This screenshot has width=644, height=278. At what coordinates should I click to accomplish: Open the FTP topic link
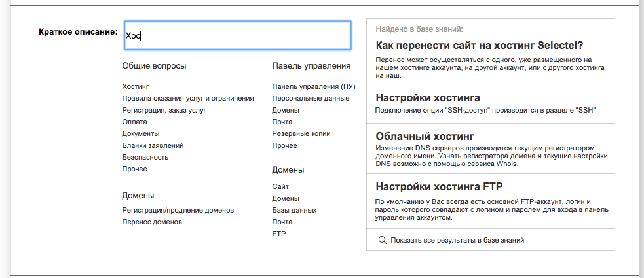click(279, 234)
